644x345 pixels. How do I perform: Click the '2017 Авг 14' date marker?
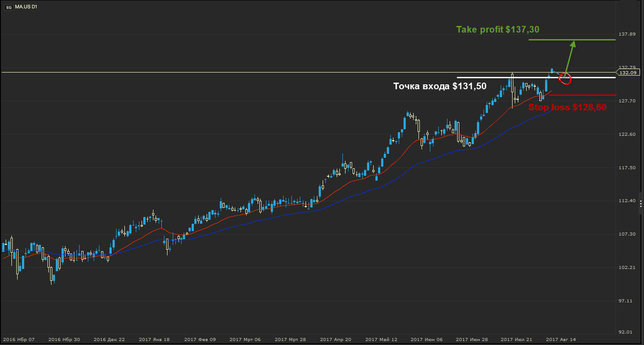tap(560, 340)
